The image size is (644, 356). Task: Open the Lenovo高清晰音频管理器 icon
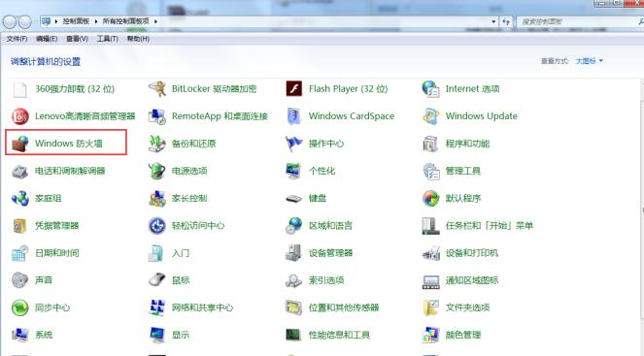click(19, 116)
